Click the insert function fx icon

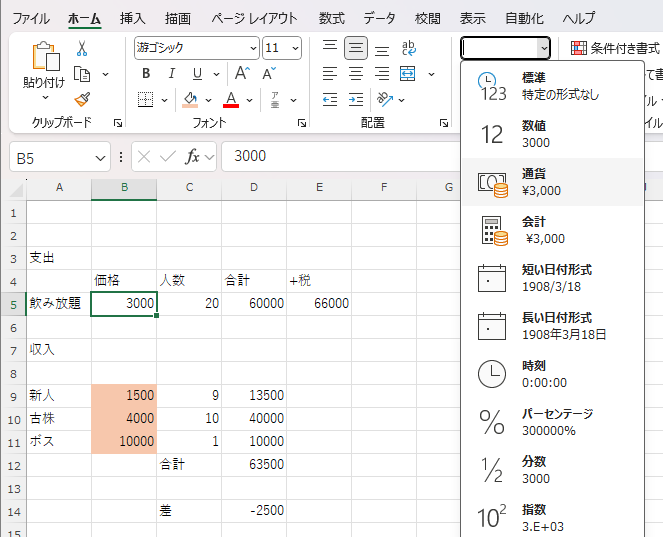pyautogui.click(x=194, y=156)
